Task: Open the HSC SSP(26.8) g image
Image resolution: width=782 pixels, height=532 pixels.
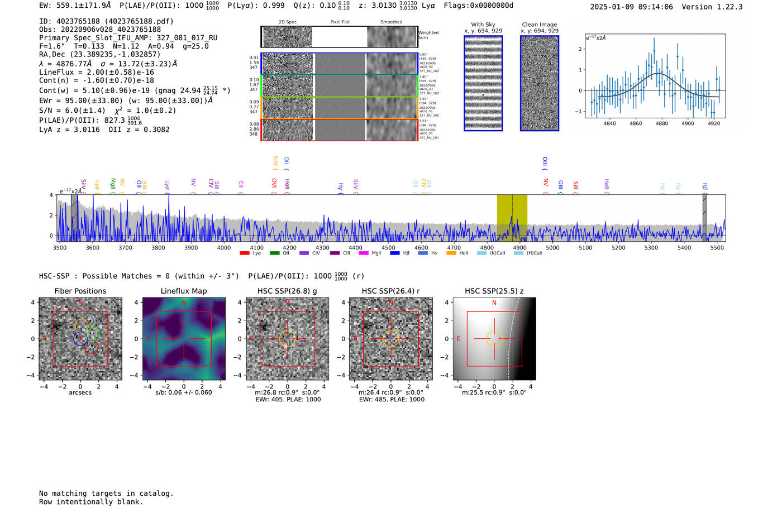Action: (x=287, y=339)
